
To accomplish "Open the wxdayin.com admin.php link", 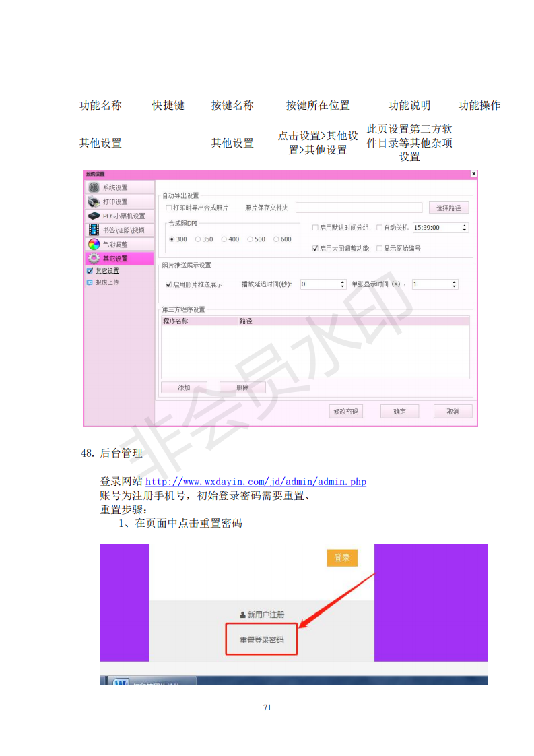I will pos(256,482).
